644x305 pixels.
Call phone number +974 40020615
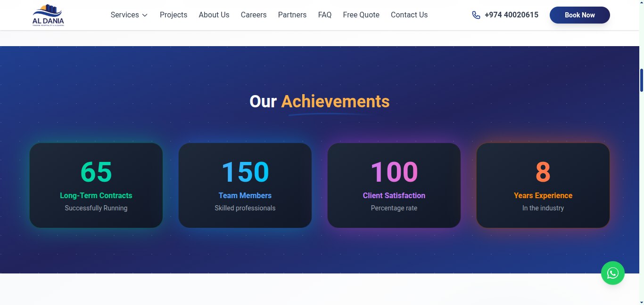(x=511, y=15)
